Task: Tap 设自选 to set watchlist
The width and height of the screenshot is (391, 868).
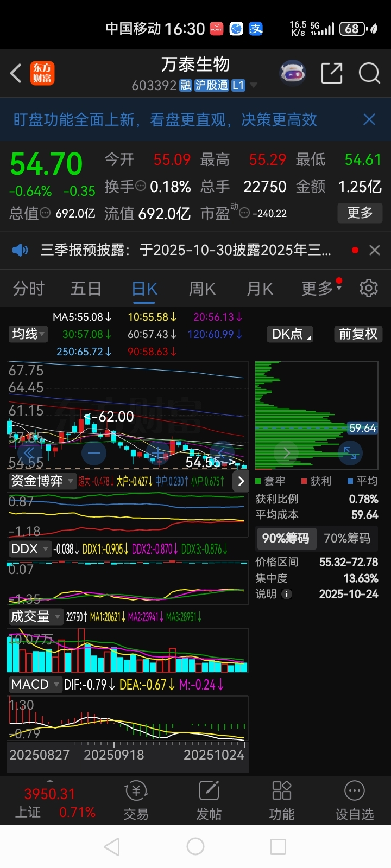Action: [x=354, y=801]
